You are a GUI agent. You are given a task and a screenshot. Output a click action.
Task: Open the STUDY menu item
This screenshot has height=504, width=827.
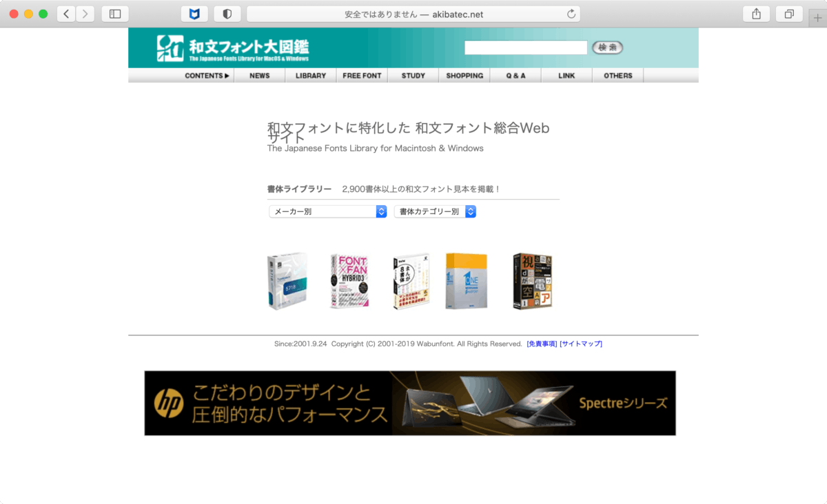(413, 76)
